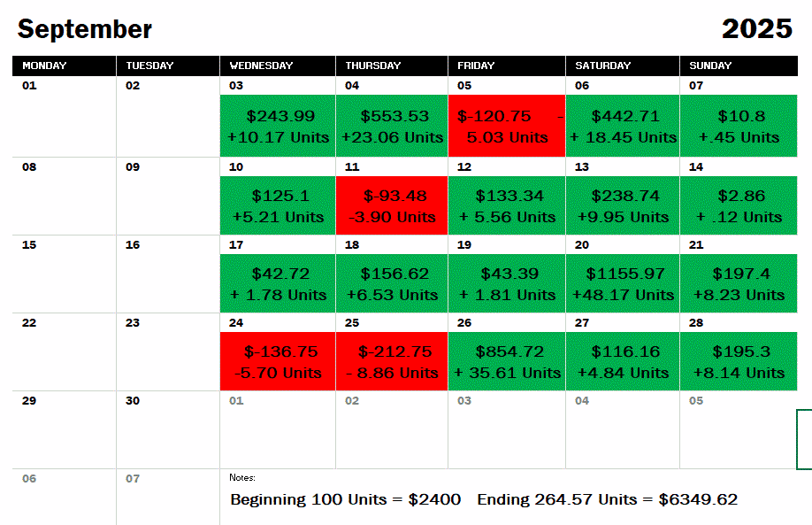Click the $133.34 cell with +5.56 Units

(x=507, y=205)
